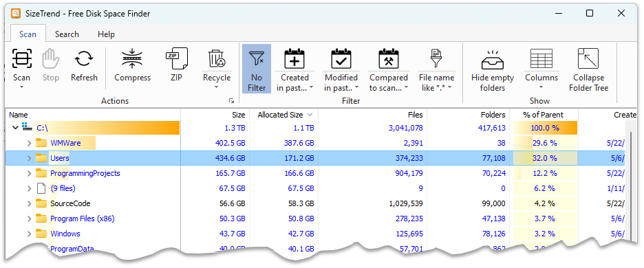The height and width of the screenshot is (268, 644).
Task: Expand the Users folder
Action: point(29,158)
